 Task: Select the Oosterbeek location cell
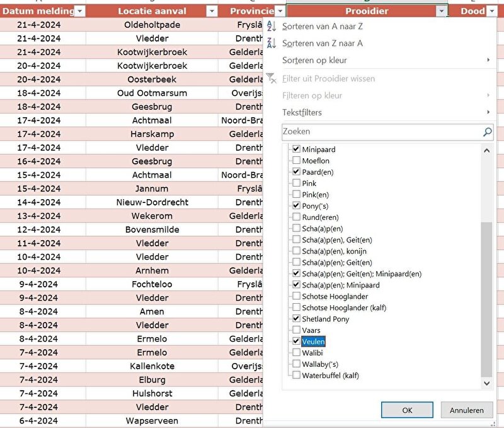pos(152,79)
